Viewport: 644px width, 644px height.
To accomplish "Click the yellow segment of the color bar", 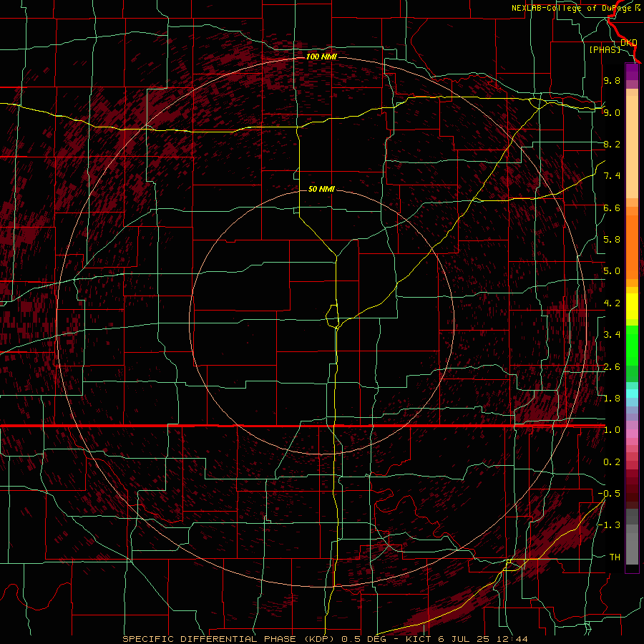I will point(632,306).
